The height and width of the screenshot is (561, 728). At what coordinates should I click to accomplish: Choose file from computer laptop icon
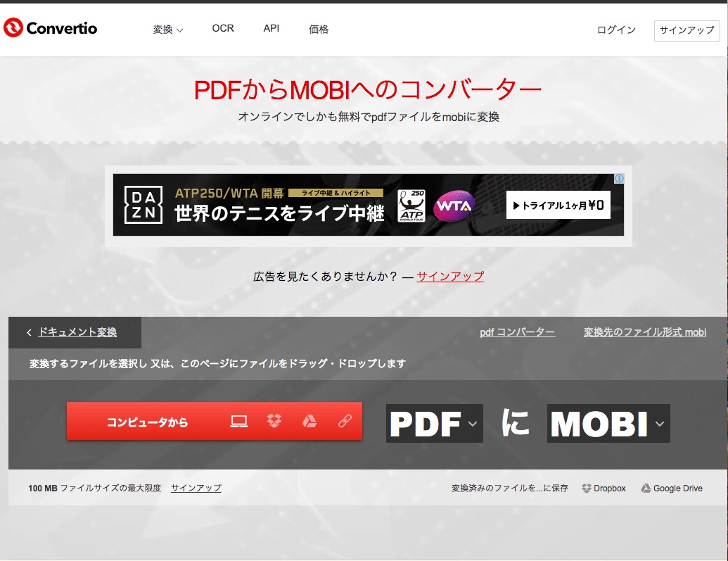point(239,422)
